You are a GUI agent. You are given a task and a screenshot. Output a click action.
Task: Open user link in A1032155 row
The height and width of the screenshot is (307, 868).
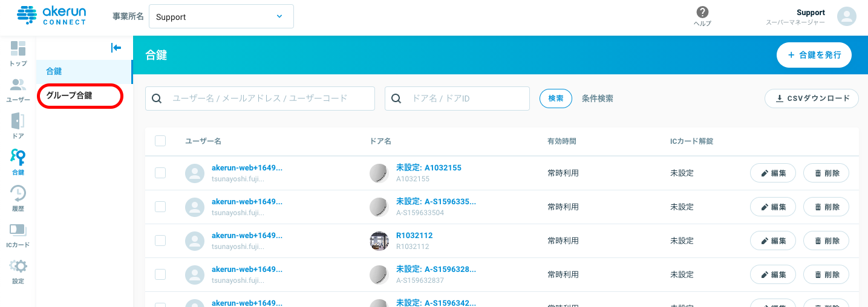247,168
